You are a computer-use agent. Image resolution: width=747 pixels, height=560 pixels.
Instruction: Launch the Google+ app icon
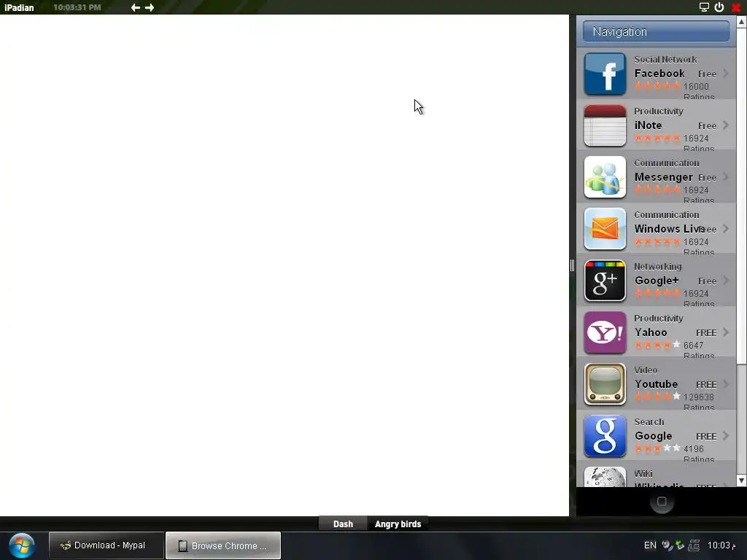[x=605, y=281]
